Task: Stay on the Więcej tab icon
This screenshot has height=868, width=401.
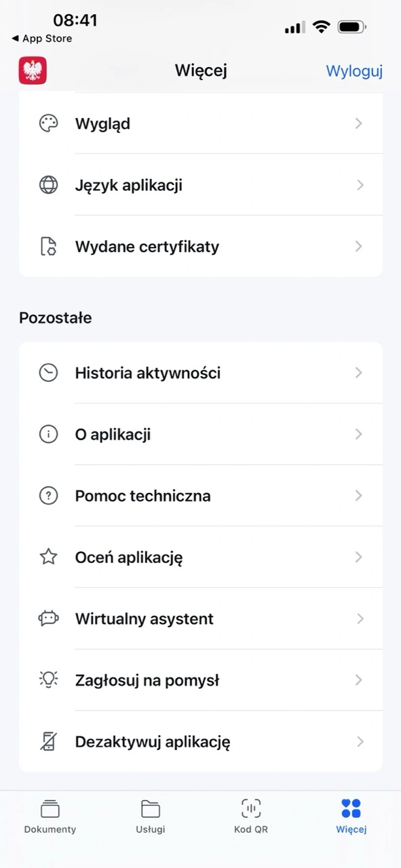Action: click(351, 816)
